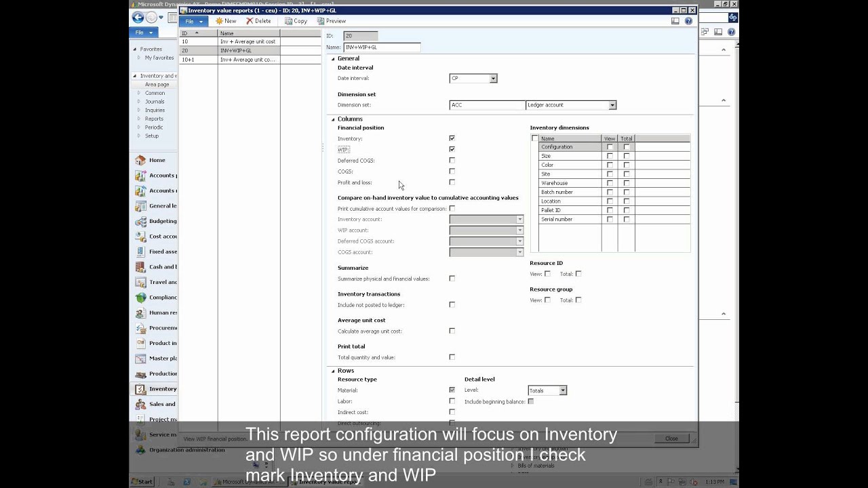868x488 pixels.
Task: Click the New record icon
Action: pos(219,21)
